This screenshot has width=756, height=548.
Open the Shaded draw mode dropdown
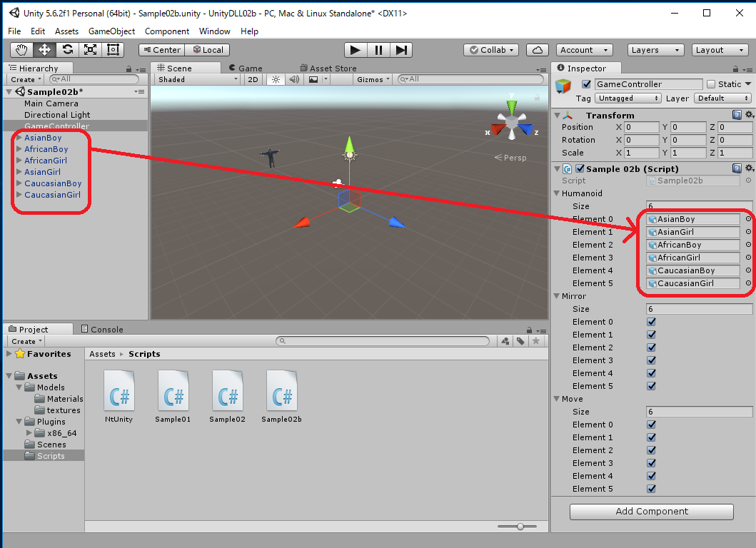click(197, 79)
